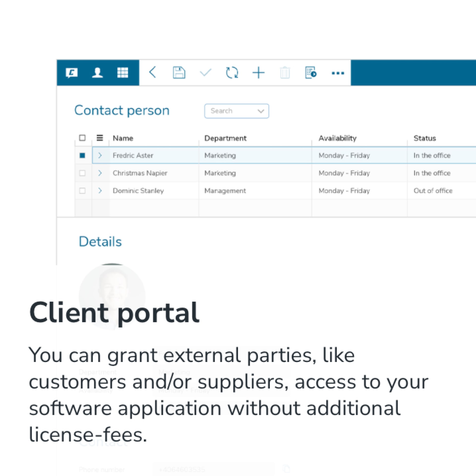Sort by the Name column header
The image size is (476, 476).
tap(123, 138)
